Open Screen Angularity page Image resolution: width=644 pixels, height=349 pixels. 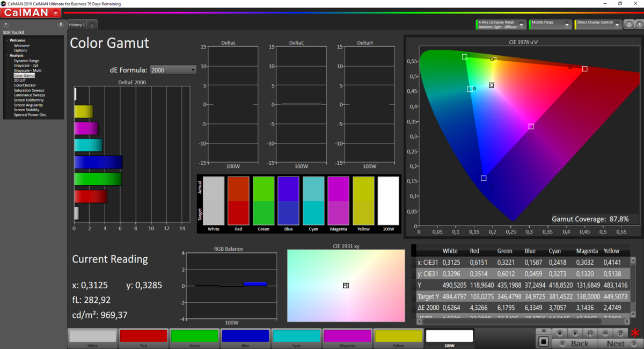pyautogui.click(x=28, y=105)
